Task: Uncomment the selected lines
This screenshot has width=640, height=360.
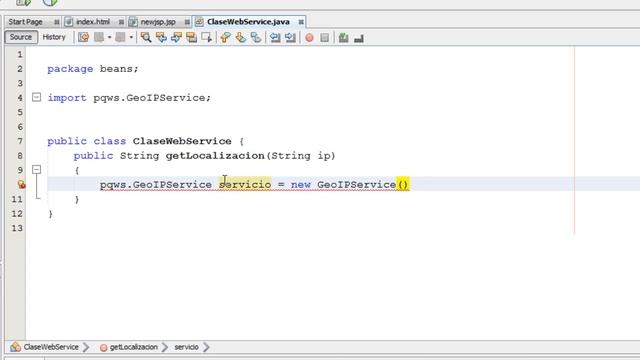Action: coord(359,38)
